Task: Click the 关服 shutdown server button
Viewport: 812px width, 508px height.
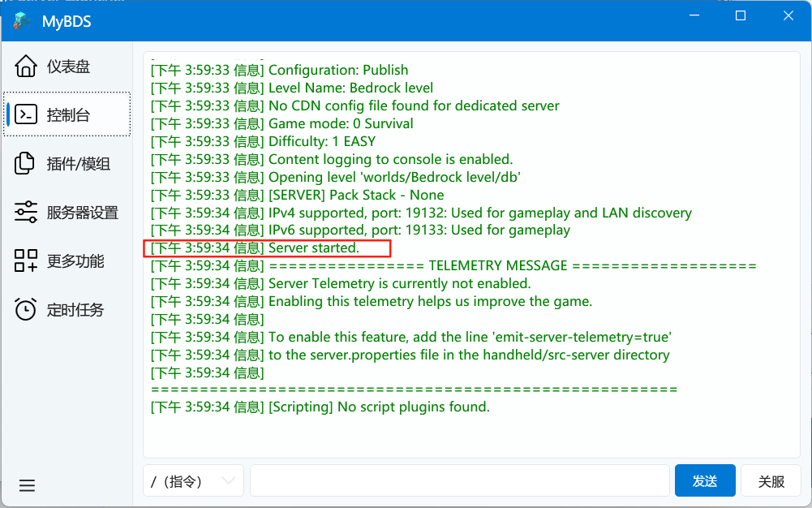Action: [771, 480]
